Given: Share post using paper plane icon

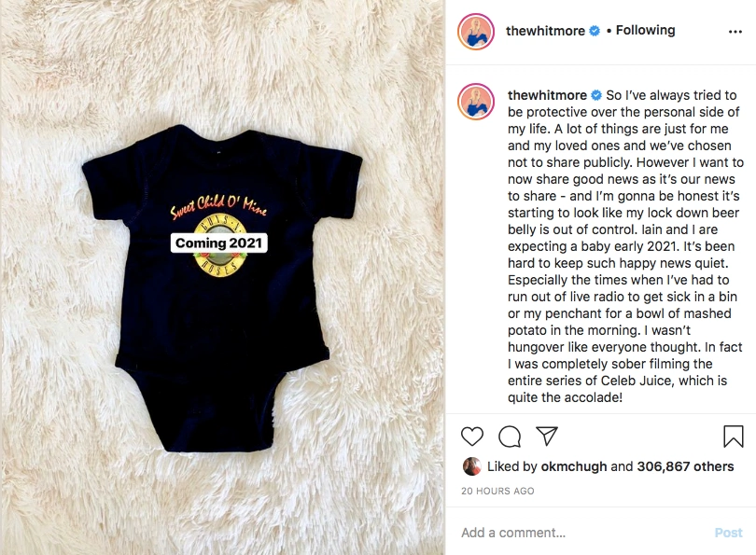Looking at the screenshot, I should point(547,436).
